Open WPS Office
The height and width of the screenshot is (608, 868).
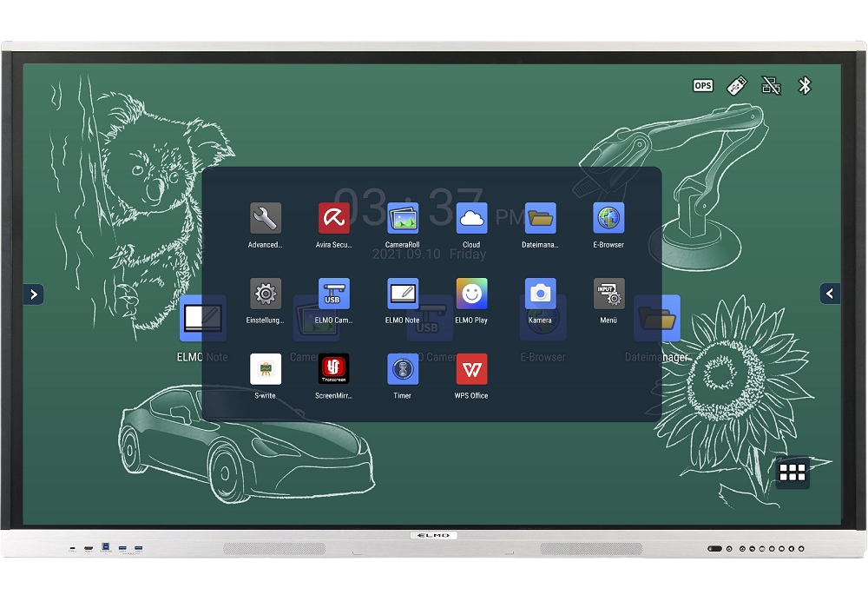[471, 369]
